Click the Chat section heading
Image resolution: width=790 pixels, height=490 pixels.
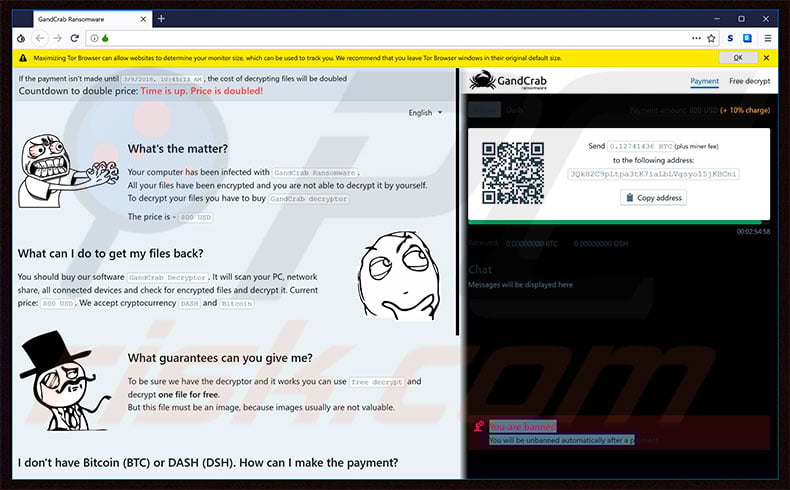point(480,270)
